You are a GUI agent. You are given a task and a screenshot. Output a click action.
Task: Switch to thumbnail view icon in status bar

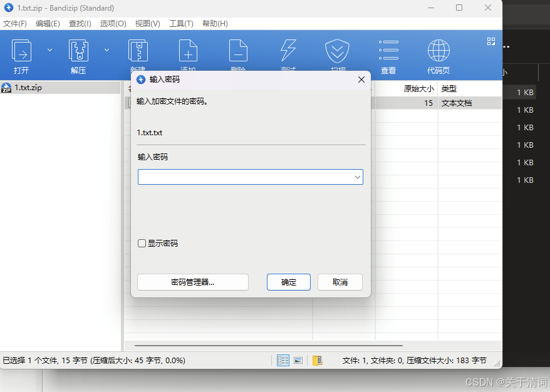[x=298, y=361]
